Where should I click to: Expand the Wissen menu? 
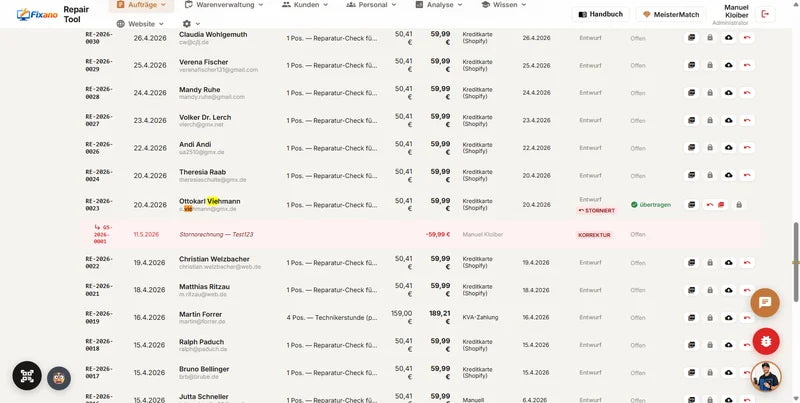coord(504,5)
